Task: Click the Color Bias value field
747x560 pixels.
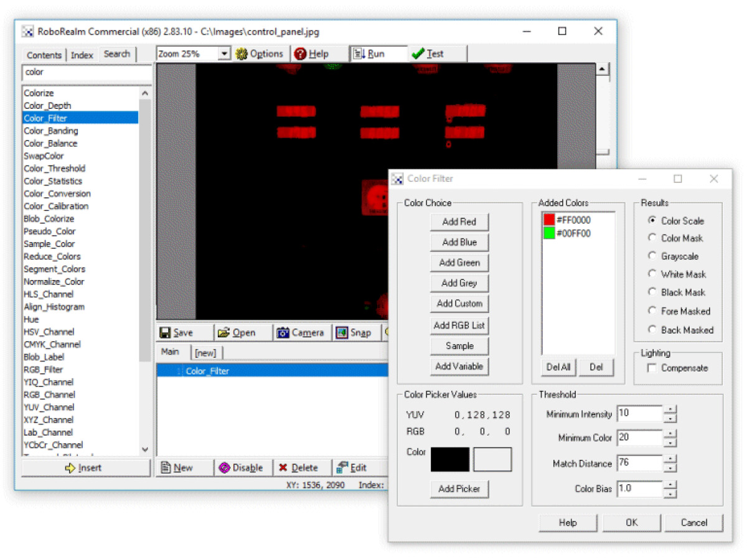Action: [x=639, y=489]
